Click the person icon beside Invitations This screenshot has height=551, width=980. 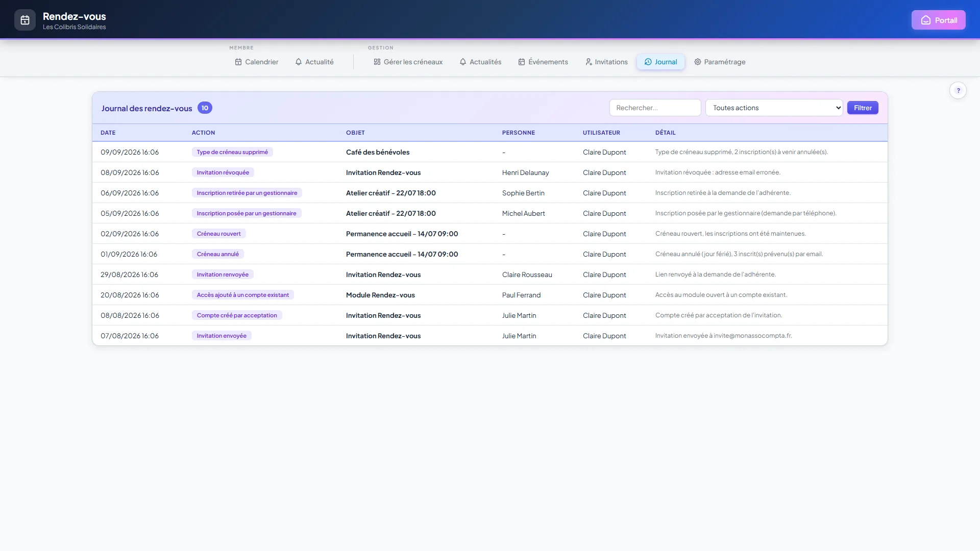coord(589,62)
